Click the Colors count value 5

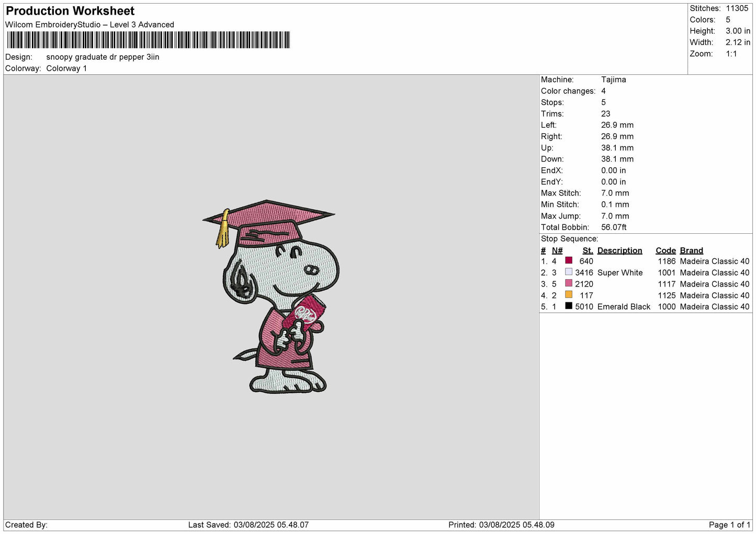[x=728, y=20]
